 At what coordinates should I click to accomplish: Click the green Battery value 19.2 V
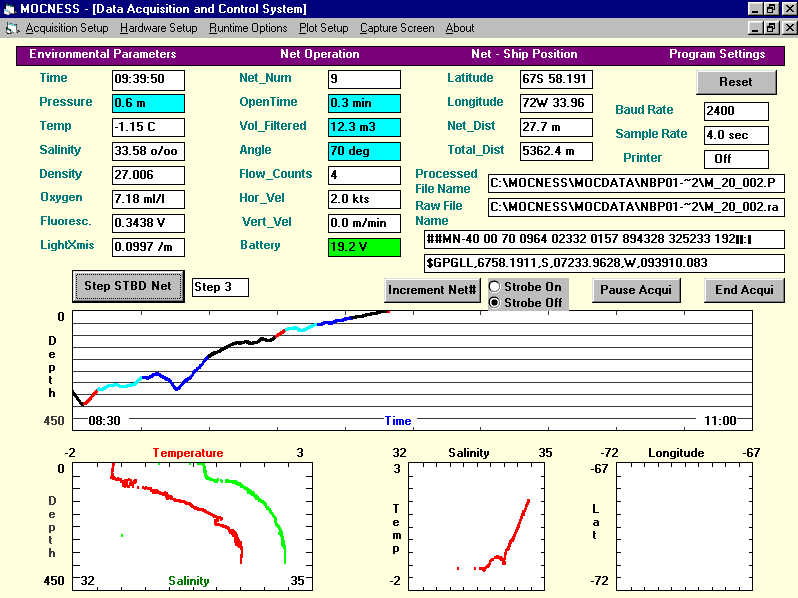pos(364,247)
